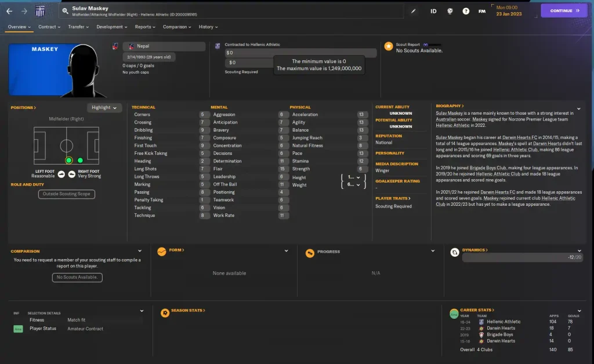Click the right foot boot icon
The width and height of the screenshot is (594, 364).
click(71, 174)
